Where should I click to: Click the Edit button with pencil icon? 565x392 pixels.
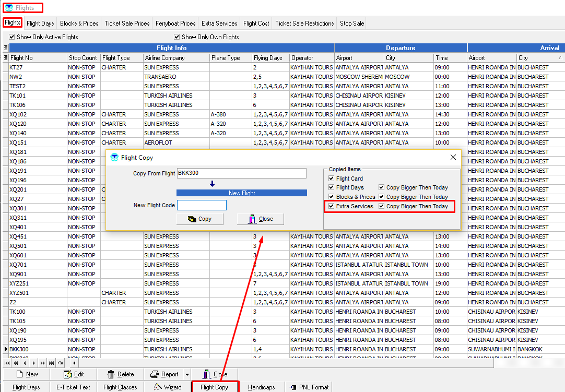click(x=74, y=374)
